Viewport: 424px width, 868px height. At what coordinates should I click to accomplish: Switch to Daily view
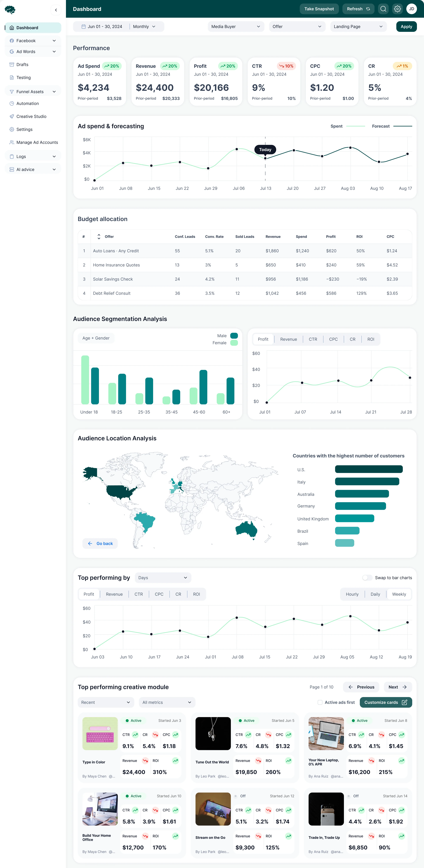click(375, 594)
